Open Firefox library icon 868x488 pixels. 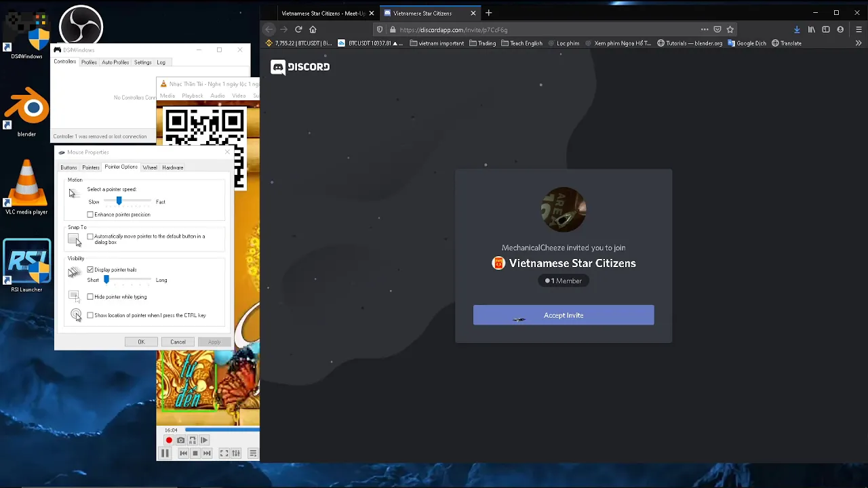pyautogui.click(x=811, y=30)
